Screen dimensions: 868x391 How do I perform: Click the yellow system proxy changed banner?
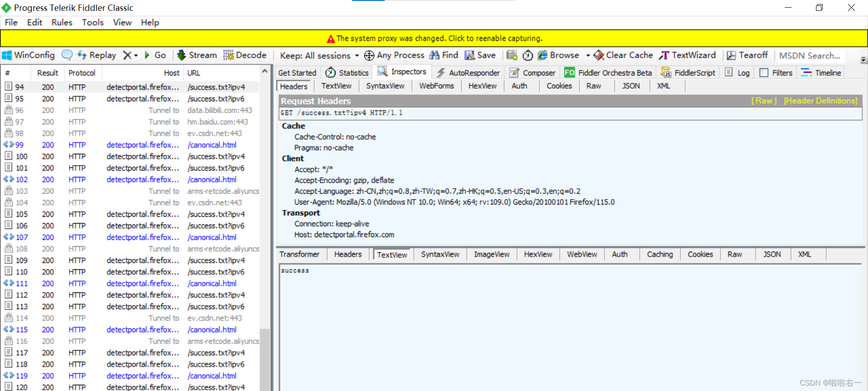coord(434,38)
